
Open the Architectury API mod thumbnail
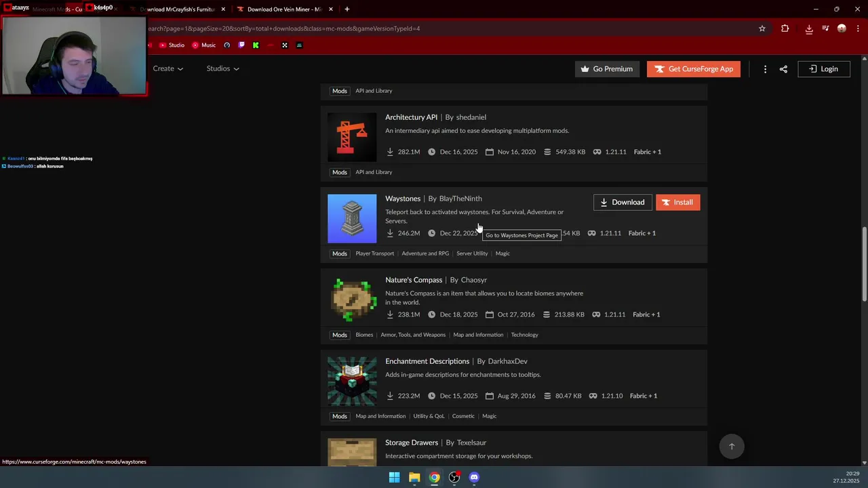[352, 138]
